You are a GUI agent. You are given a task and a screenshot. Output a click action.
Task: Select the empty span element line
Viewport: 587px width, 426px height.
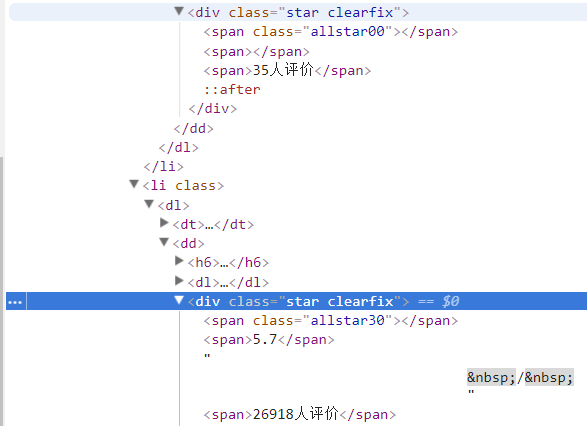[256, 52]
